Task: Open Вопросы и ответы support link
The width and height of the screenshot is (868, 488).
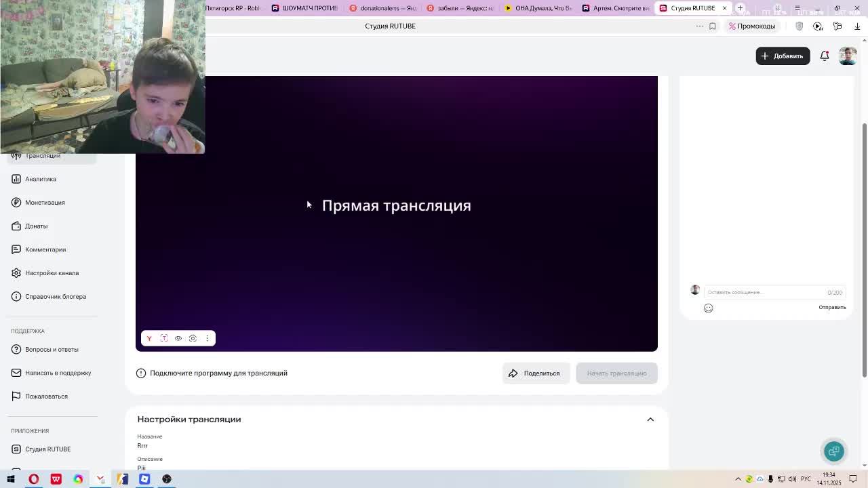Action: tap(52, 349)
